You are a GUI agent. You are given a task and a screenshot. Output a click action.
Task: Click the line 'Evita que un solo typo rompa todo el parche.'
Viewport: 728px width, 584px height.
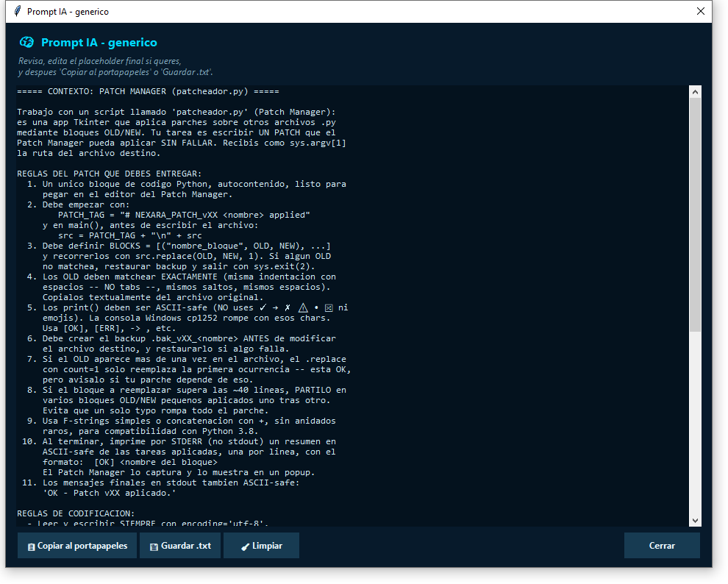[x=156, y=410]
